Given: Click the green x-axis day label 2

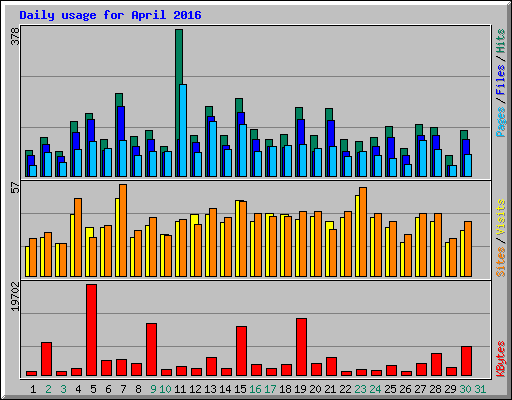Looking at the screenshot, I should 48,389.
